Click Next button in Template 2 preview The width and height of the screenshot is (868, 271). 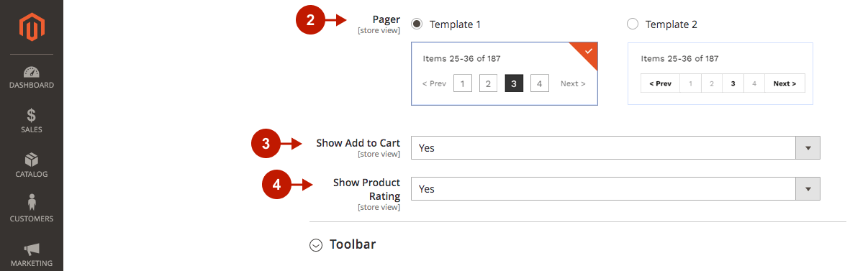pos(785,83)
